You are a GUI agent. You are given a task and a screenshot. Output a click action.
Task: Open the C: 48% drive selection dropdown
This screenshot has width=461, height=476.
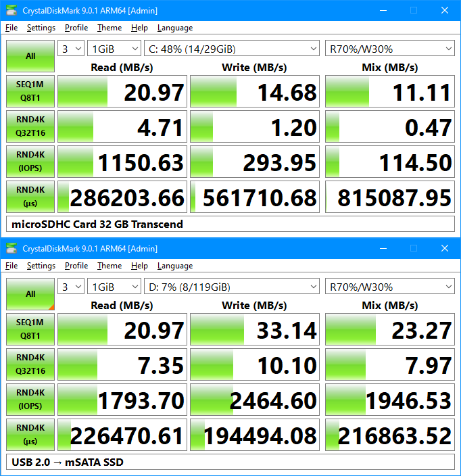231,49
